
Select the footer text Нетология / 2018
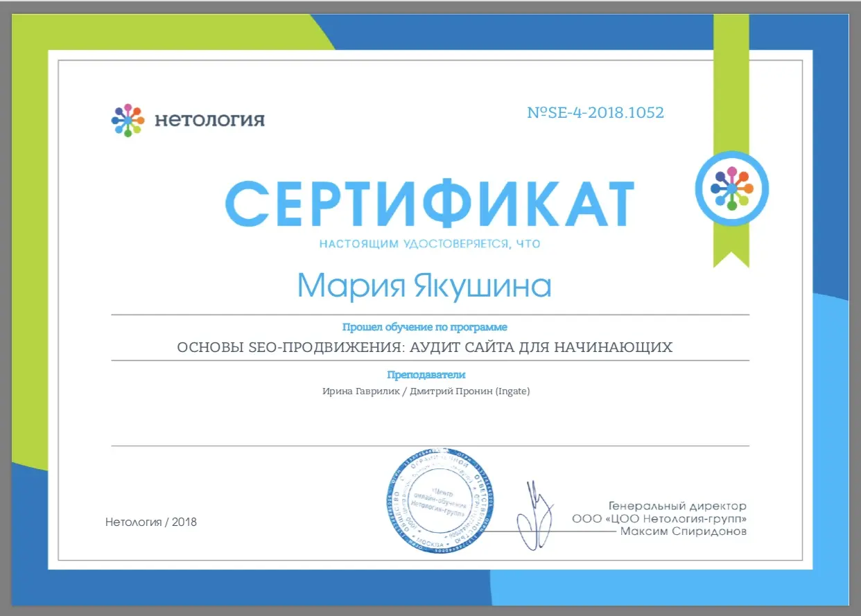pos(151,522)
